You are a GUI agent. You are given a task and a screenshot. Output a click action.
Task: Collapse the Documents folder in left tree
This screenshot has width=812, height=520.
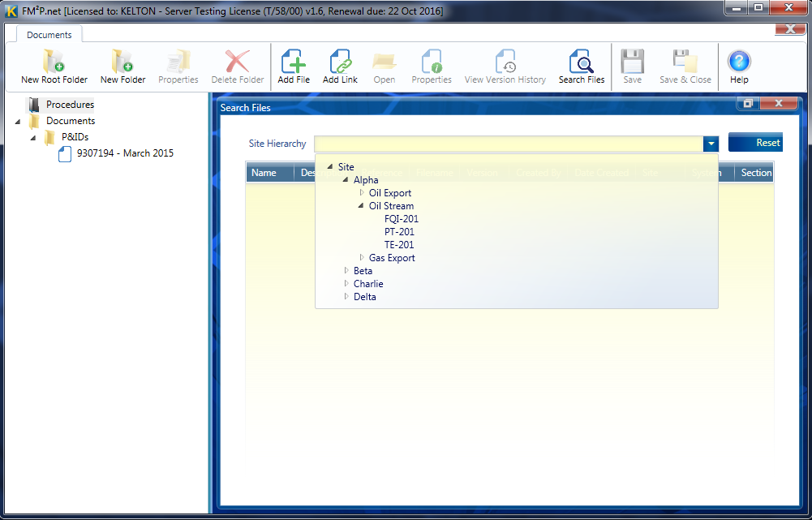click(x=18, y=122)
